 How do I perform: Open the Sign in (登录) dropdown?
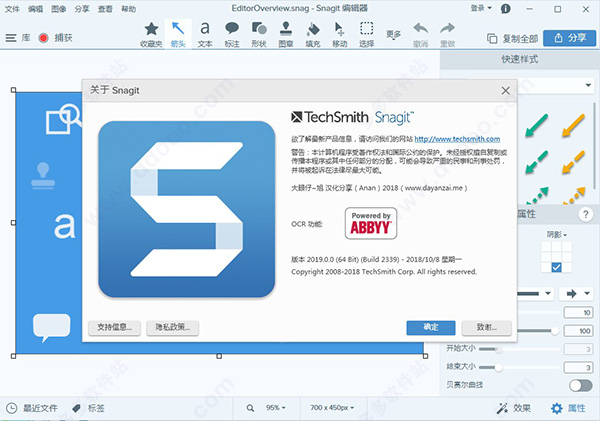(x=481, y=8)
